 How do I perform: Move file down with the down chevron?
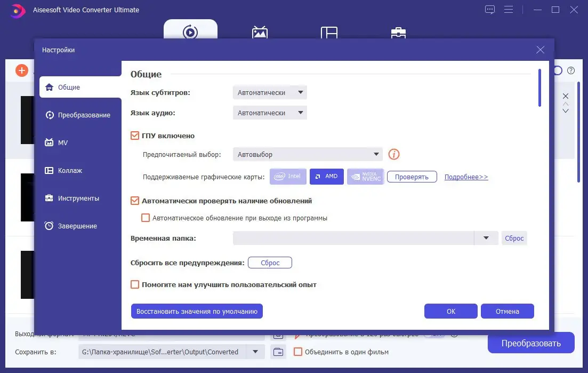(x=566, y=110)
